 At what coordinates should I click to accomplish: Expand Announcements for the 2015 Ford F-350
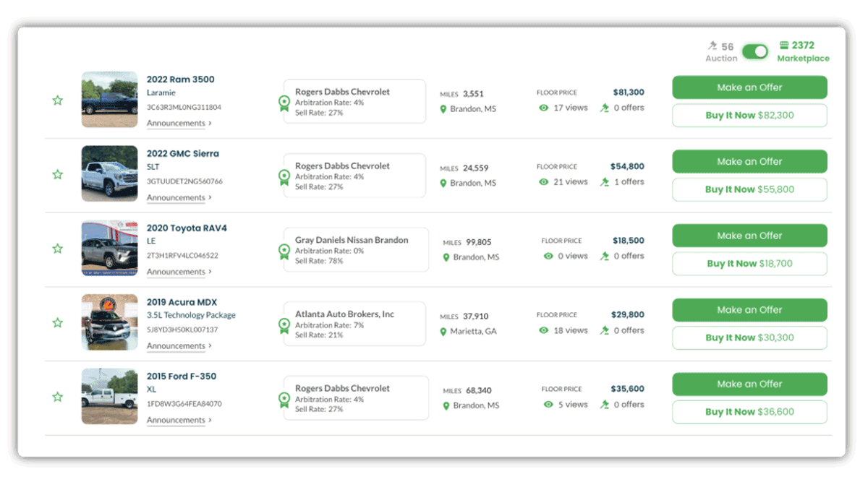click(177, 420)
